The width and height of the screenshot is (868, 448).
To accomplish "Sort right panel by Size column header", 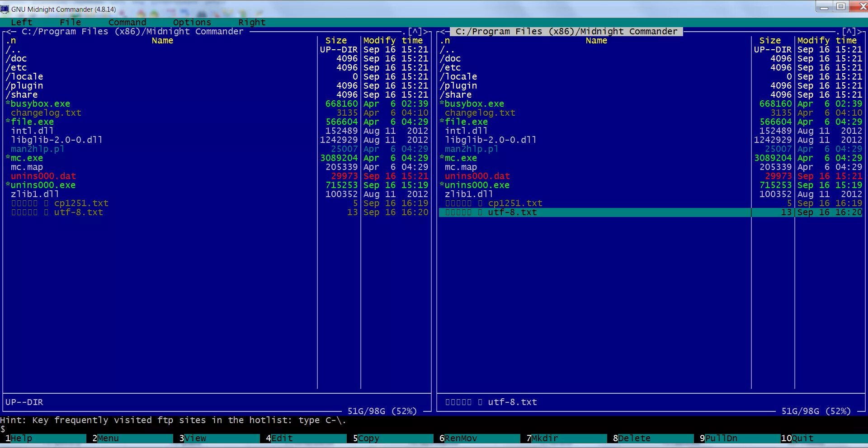I will (770, 41).
